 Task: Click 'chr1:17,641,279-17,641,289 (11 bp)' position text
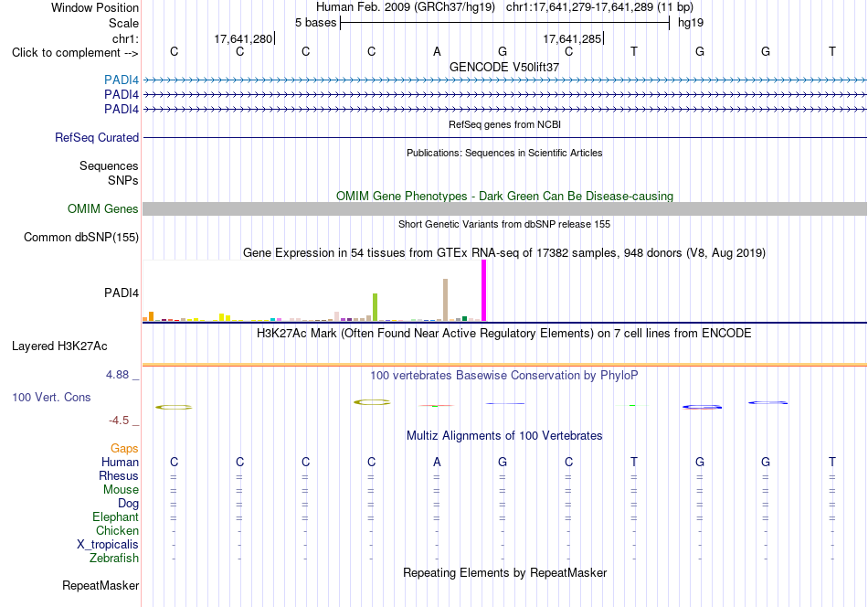pyautogui.click(x=599, y=7)
